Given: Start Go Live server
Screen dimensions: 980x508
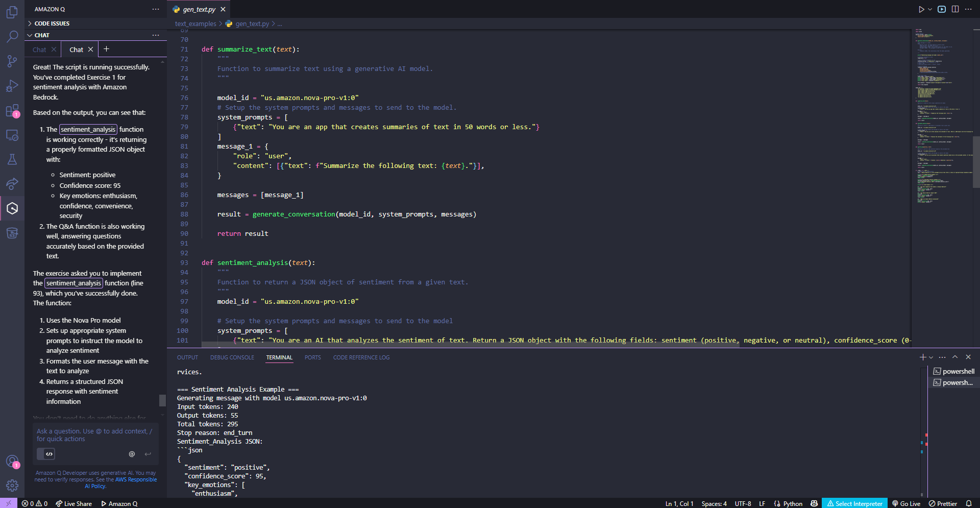Looking at the screenshot, I should (x=906, y=503).
